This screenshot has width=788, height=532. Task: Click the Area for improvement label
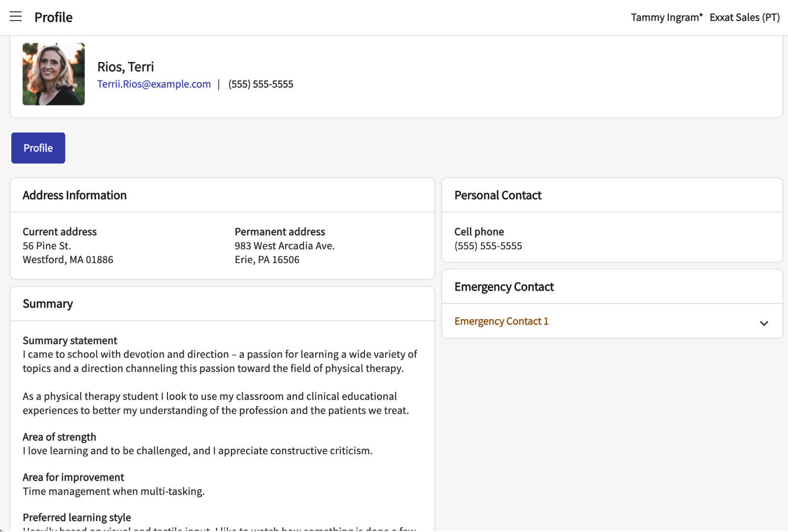(x=73, y=477)
